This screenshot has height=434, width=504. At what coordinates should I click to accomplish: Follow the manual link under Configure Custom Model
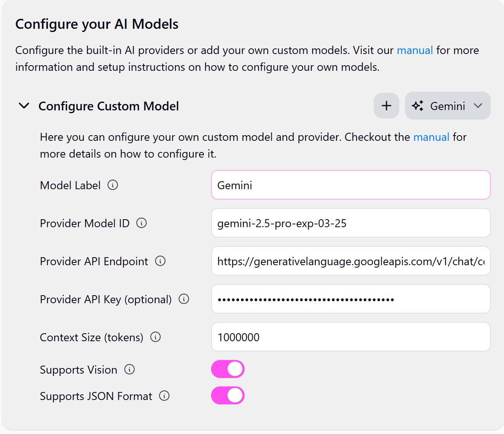pos(431,137)
